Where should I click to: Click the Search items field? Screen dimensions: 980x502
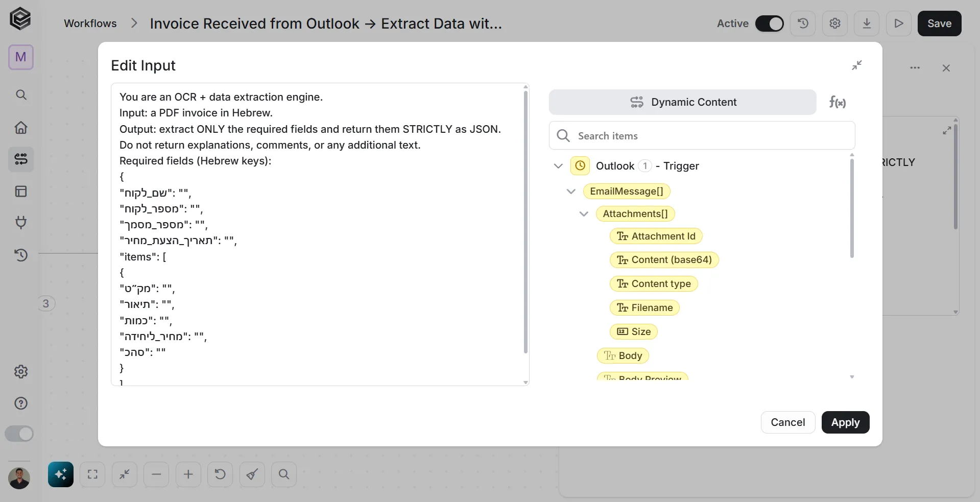point(702,135)
